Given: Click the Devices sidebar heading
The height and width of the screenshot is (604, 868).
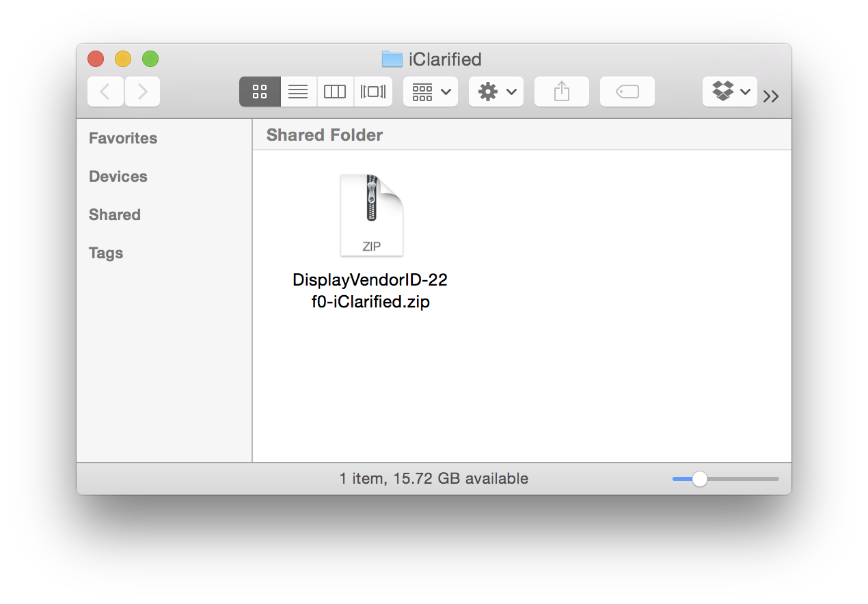Looking at the screenshot, I should point(118,176).
